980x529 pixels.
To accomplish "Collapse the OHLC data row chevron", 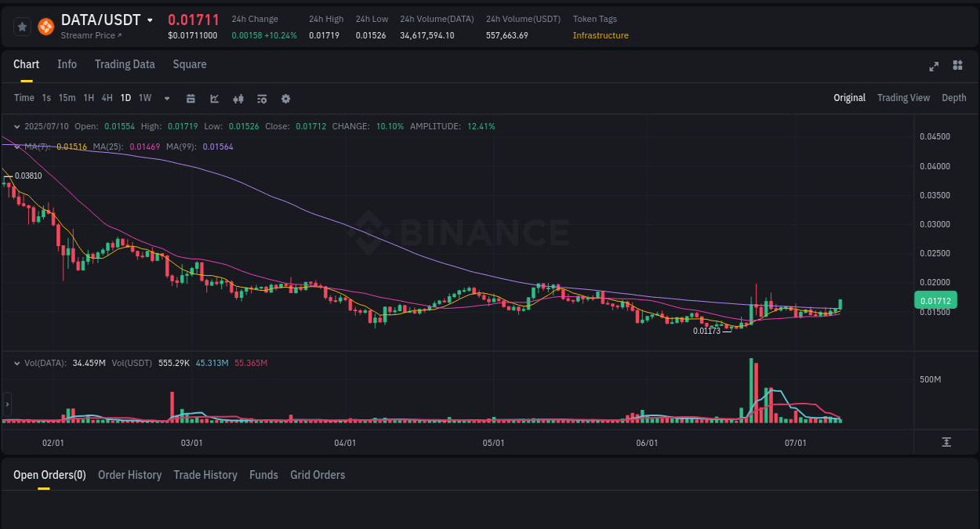I will coord(17,125).
